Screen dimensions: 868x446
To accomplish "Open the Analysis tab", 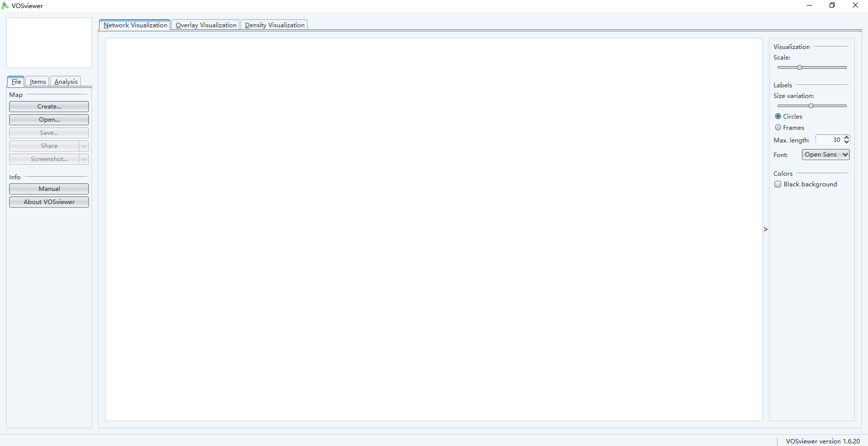I will point(66,81).
